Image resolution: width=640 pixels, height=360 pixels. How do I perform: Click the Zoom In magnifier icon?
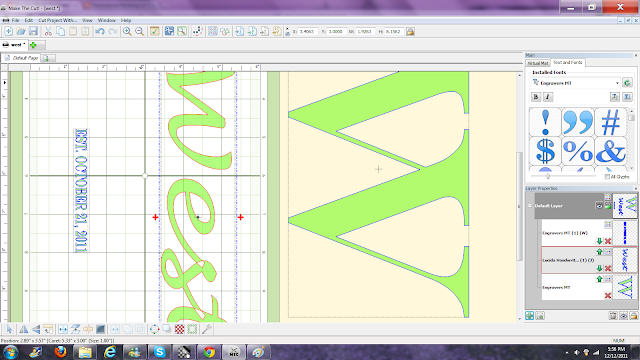pyautogui.click(x=127, y=31)
